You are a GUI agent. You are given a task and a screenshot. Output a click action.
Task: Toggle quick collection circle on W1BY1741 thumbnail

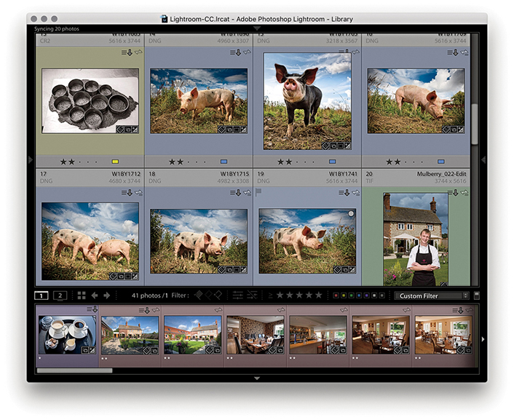coord(351,214)
